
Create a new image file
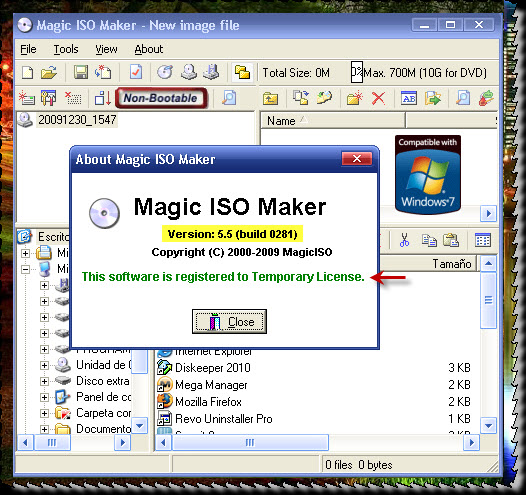[28, 72]
